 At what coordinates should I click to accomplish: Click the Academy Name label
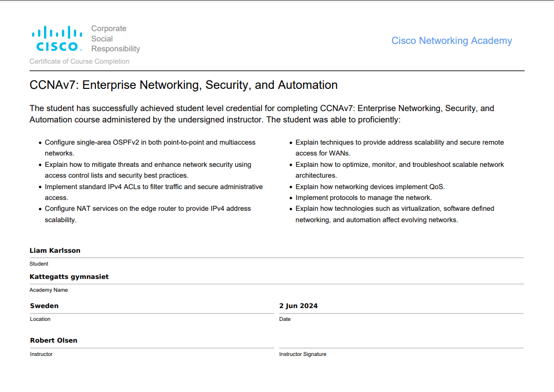click(x=48, y=290)
